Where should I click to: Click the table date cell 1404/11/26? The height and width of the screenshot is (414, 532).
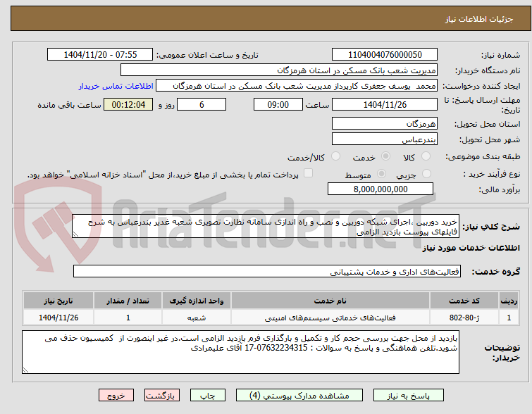(58, 318)
